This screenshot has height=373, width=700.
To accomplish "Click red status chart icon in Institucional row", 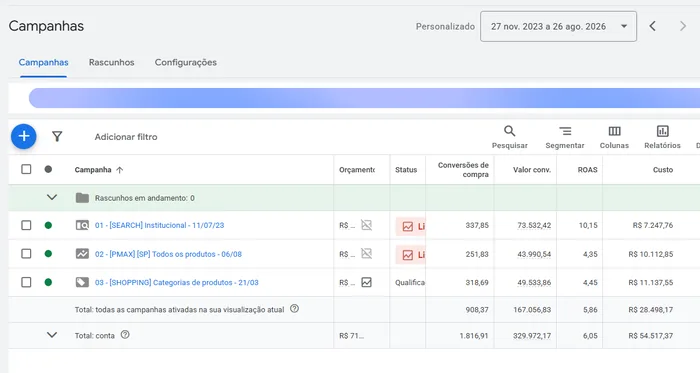I will point(408,227).
